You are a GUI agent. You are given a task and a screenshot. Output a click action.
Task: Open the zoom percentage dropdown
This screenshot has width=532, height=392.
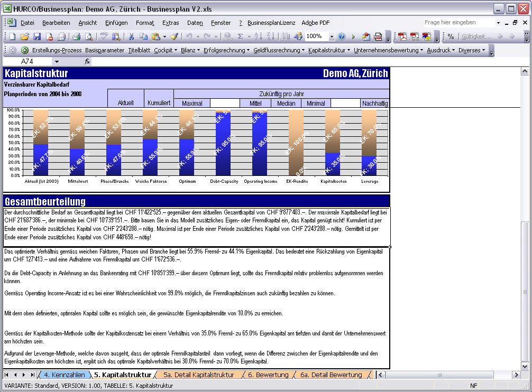[x=332, y=36]
